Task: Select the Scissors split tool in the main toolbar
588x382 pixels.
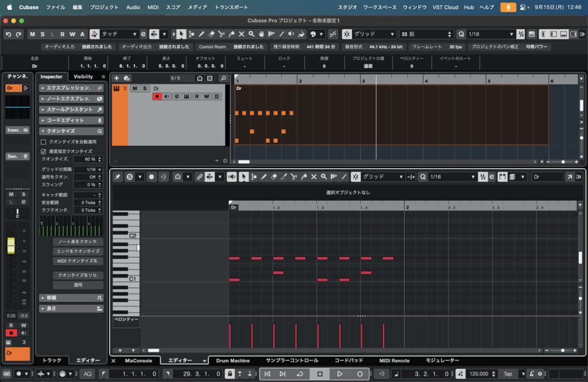Action: (221, 34)
